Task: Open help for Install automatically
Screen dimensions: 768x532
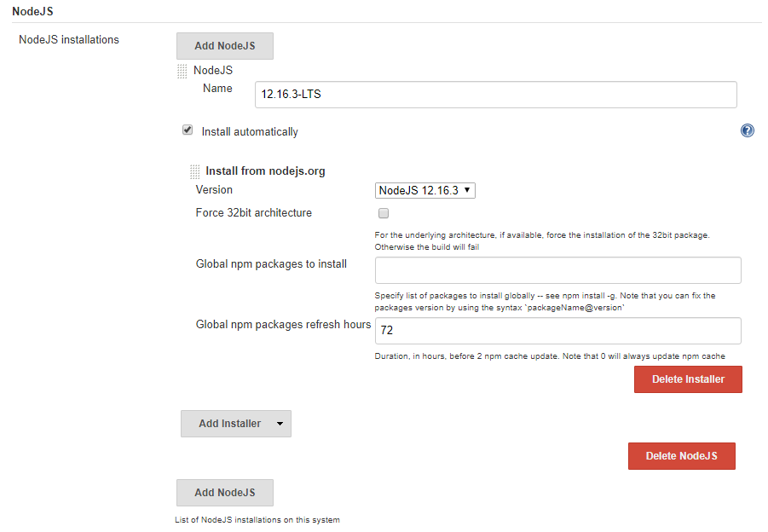Action: click(x=747, y=130)
